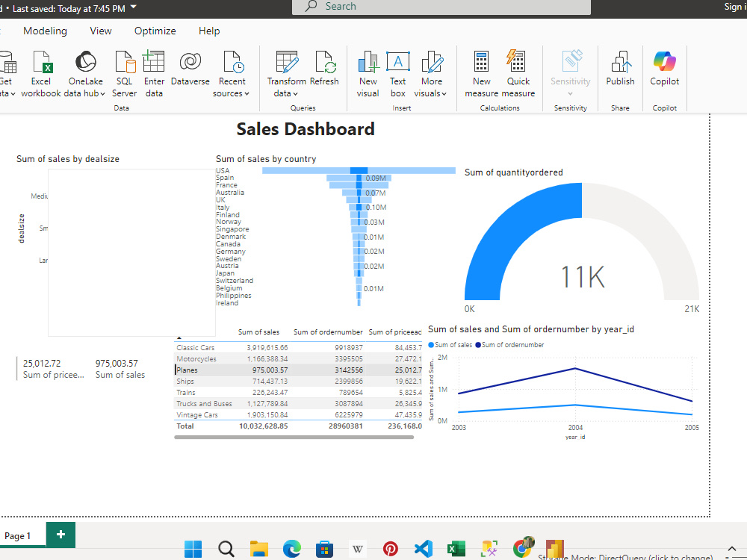Select the Trucks and Buses row
The image size is (747, 560).
(298, 403)
